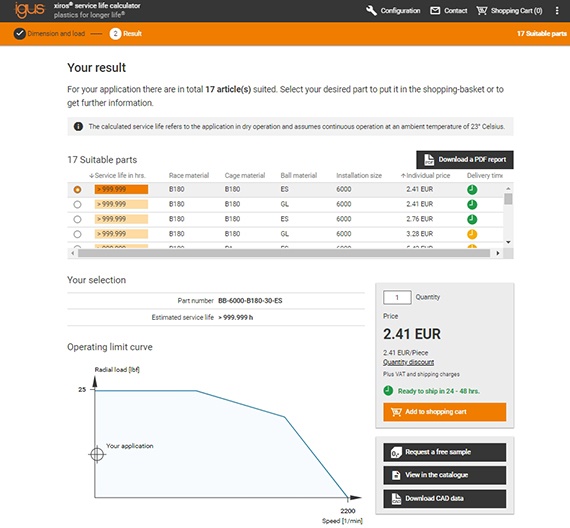Click the info icon in the notice bar
Image resolution: width=570 pixels, height=528 pixels.
(x=78, y=127)
